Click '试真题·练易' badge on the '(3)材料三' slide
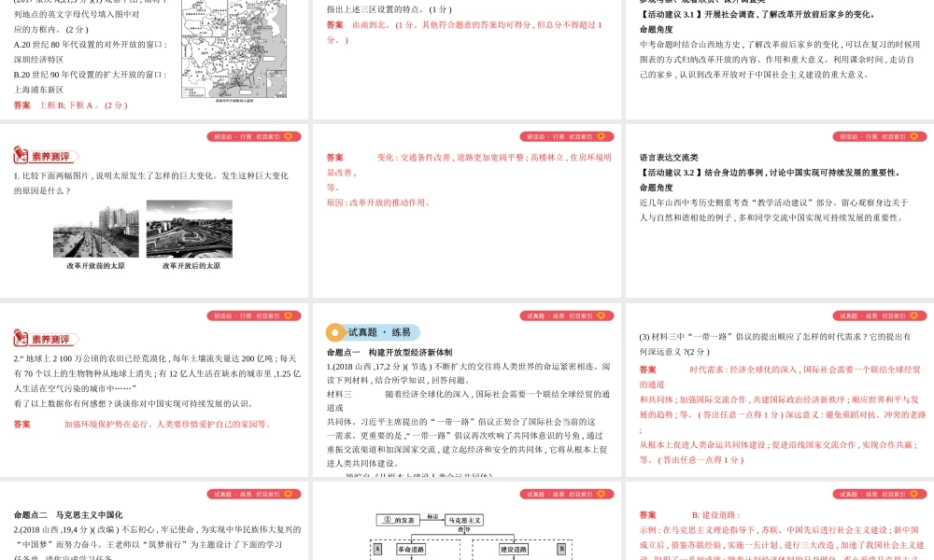The height and width of the screenshot is (560, 934). [858, 316]
